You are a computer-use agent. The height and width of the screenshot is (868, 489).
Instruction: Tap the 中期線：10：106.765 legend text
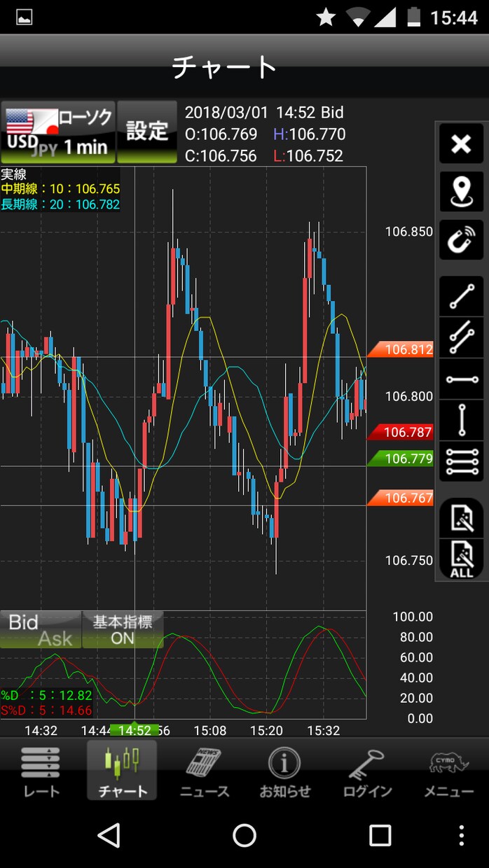coord(60,189)
